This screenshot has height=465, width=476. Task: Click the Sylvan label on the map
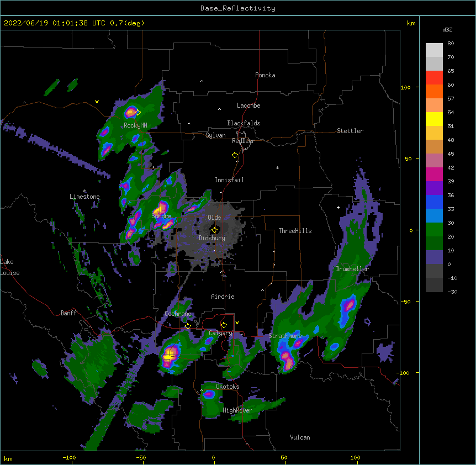coord(215,135)
